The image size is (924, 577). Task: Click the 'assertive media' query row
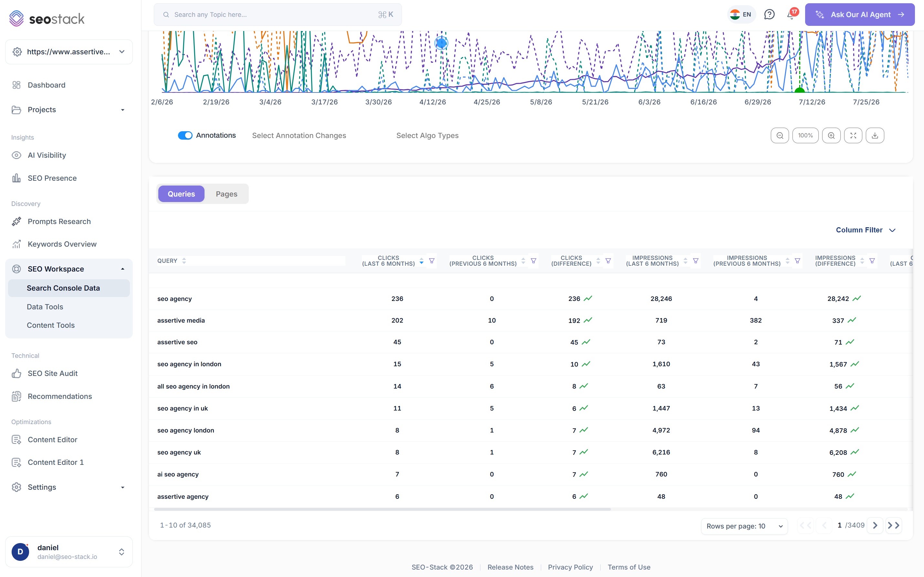(x=531, y=321)
